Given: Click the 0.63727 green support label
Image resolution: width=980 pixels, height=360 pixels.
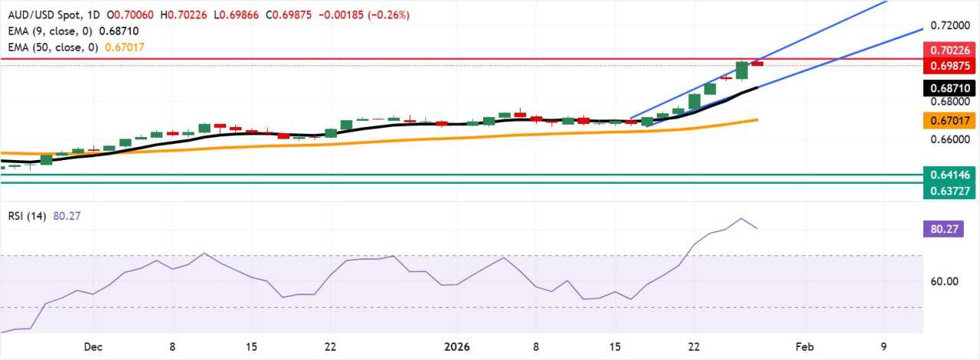Looking at the screenshot, I should (x=950, y=191).
